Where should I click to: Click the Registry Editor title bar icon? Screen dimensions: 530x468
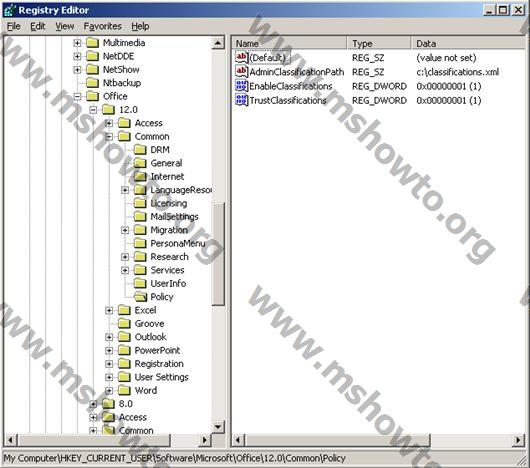click(9, 10)
